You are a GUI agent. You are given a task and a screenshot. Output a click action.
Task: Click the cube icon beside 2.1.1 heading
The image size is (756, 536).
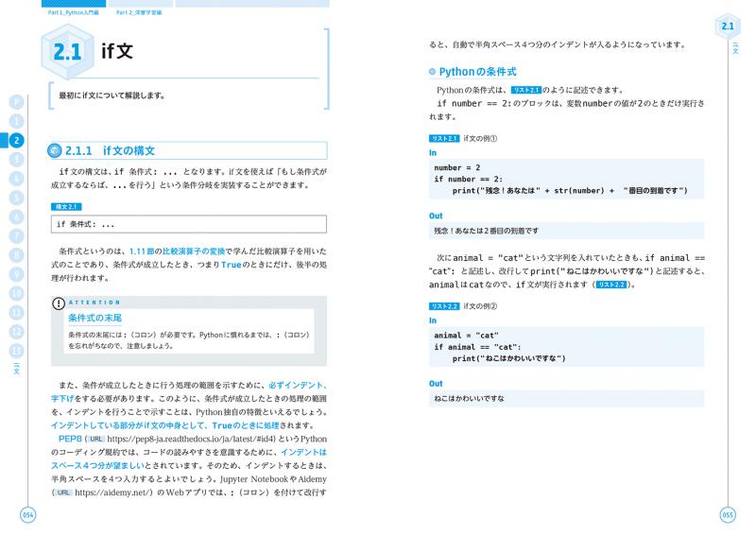coord(55,150)
